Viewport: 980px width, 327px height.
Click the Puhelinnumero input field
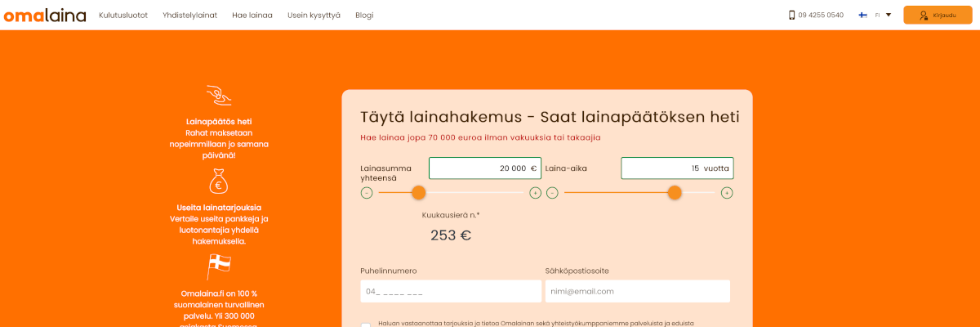(x=450, y=291)
